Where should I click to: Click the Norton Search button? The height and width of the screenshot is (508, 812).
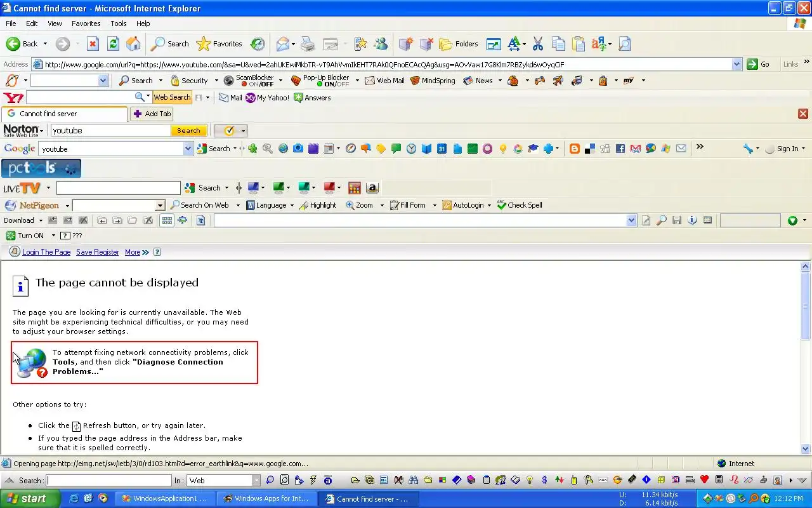click(188, 130)
